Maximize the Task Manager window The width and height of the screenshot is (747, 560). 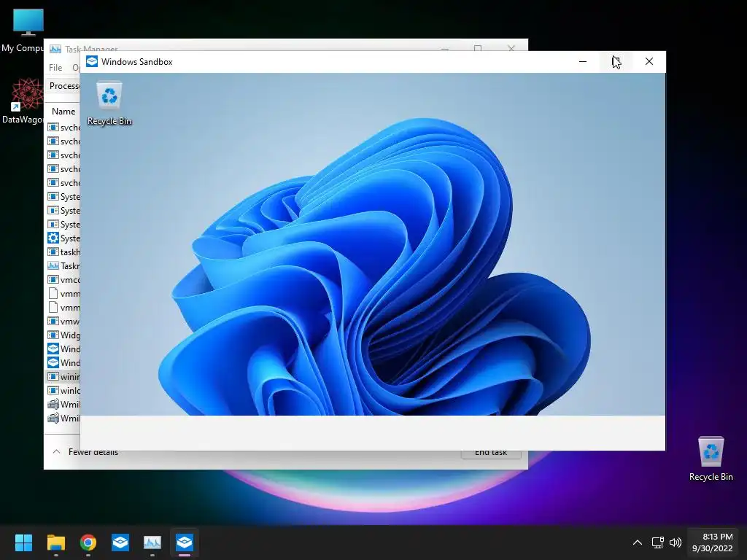pos(478,47)
